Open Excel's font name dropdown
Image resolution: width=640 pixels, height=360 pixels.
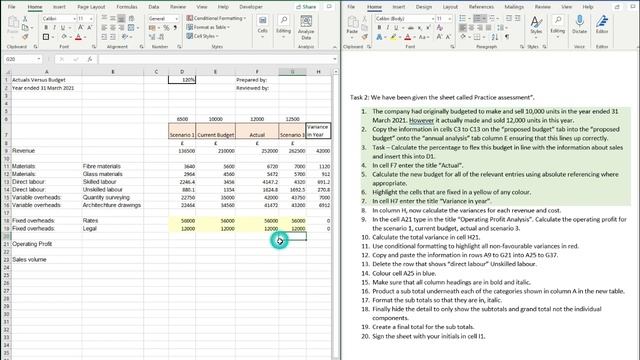[74, 19]
